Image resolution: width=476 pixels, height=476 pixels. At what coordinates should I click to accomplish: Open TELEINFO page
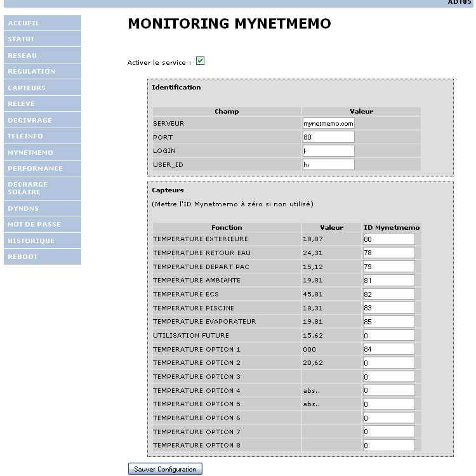pyautogui.click(x=43, y=136)
